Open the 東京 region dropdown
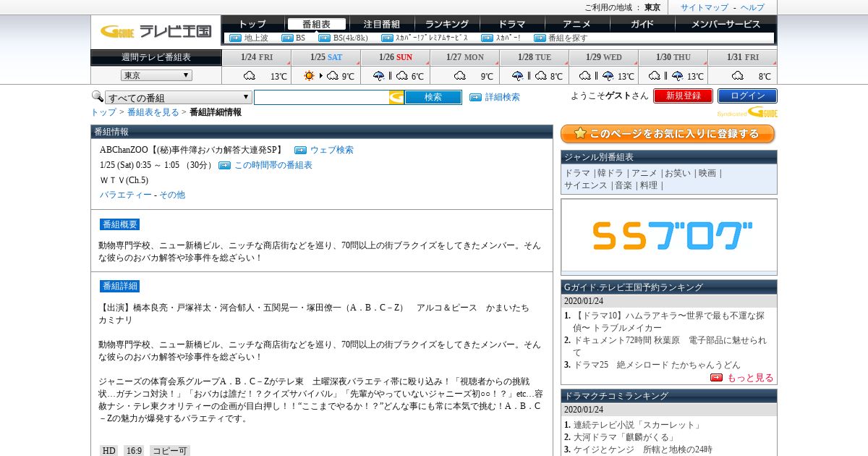868x456 pixels. (156, 75)
